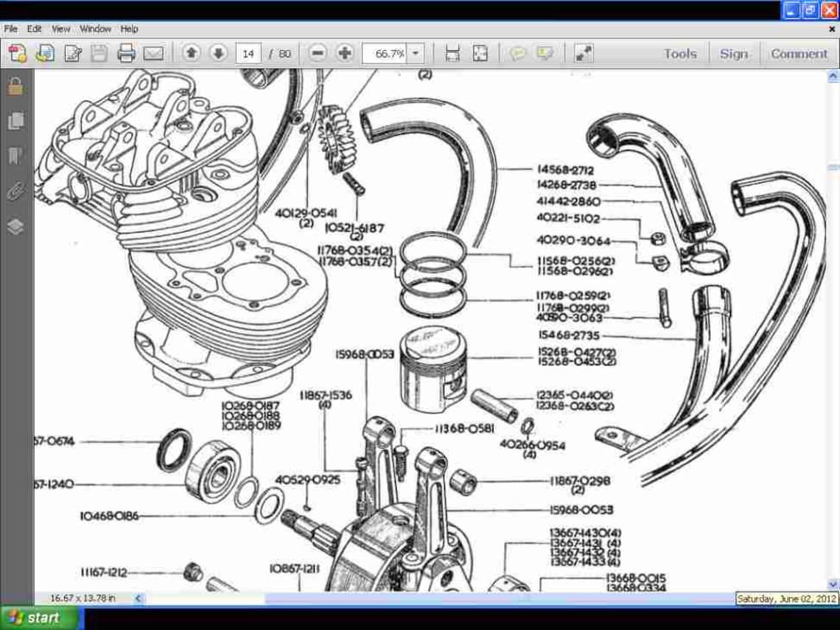Screen dimensions: 840x630
Task: Click the Comment panel button
Action: (x=799, y=52)
